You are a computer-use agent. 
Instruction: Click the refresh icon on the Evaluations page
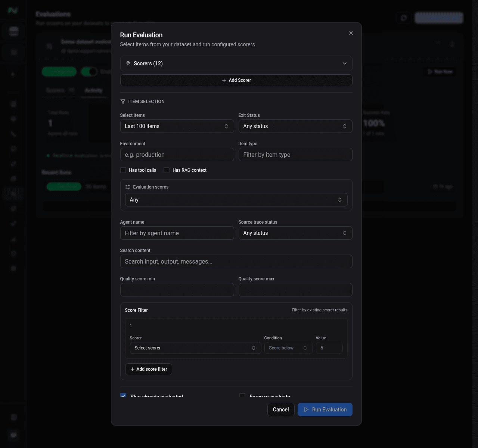404,18
